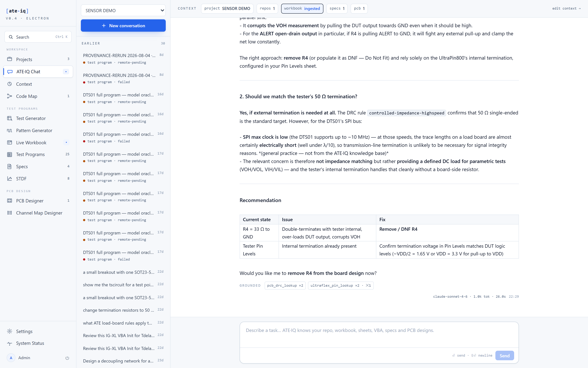
Task: Click the ATE·IQ Chat bubble icon
Action: click(x=10, y=72)
